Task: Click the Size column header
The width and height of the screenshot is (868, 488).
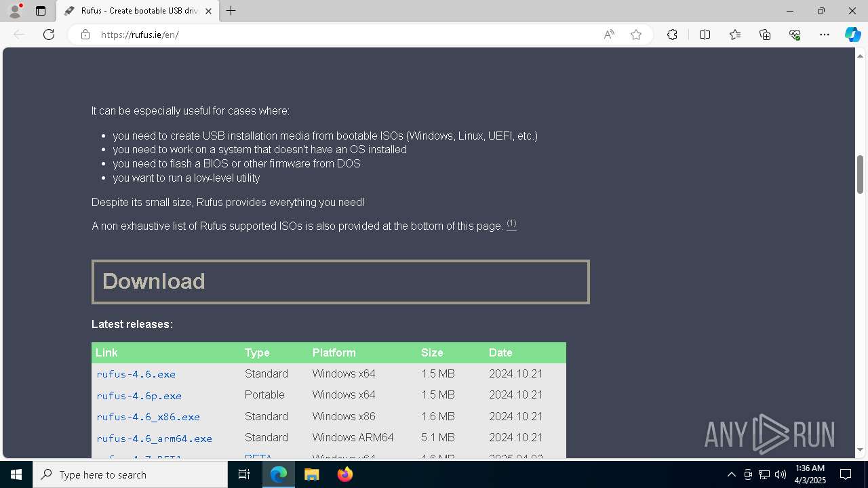Action: [432, 352]
